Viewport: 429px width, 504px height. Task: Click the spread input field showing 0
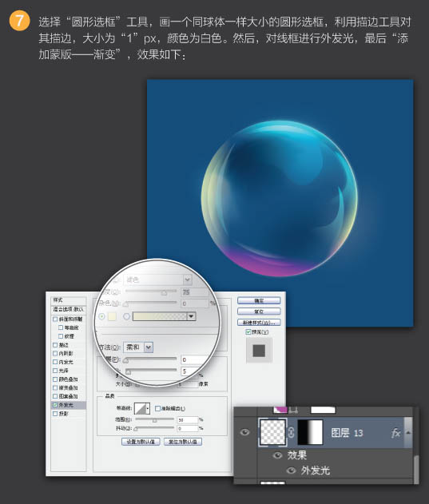coord(193,359)
